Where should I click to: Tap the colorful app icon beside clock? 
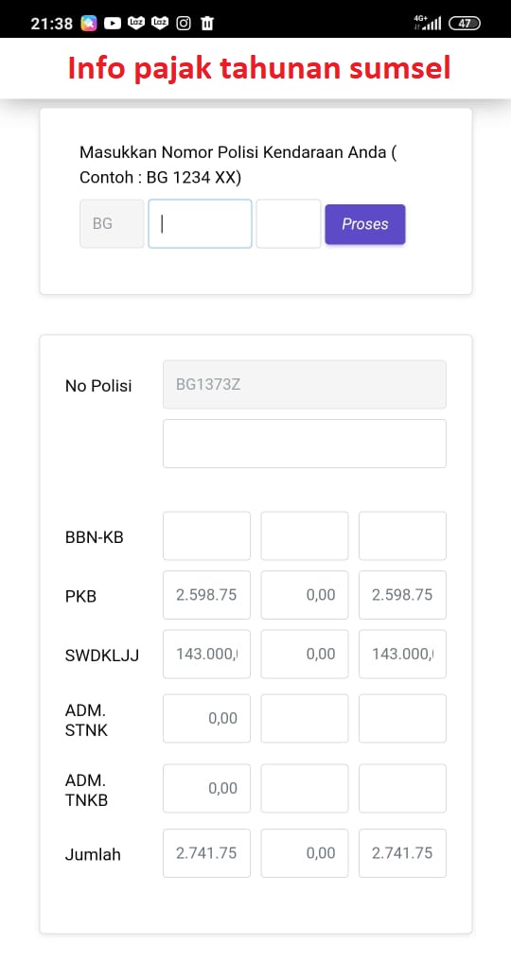click(90, 24)
